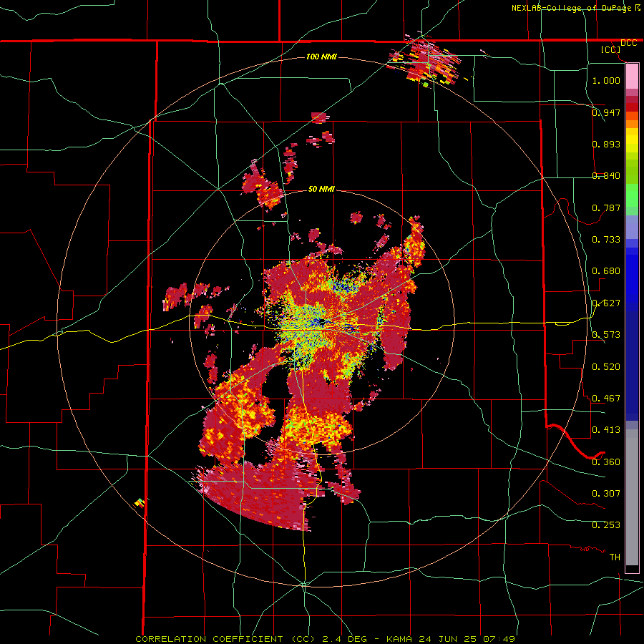Click the 0.467 legend value
Image resolution: width=644 pixels, height=644 pixels.
click(x=606, y=398)
